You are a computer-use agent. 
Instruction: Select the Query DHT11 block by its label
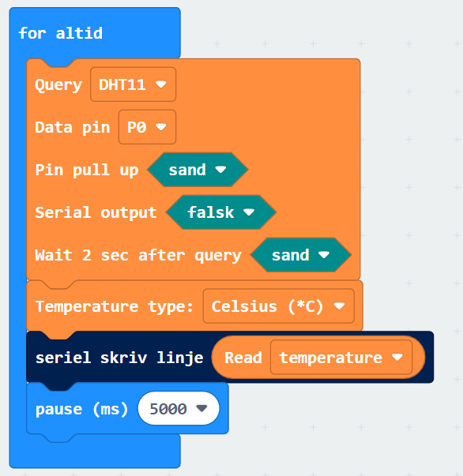(58, 84)
